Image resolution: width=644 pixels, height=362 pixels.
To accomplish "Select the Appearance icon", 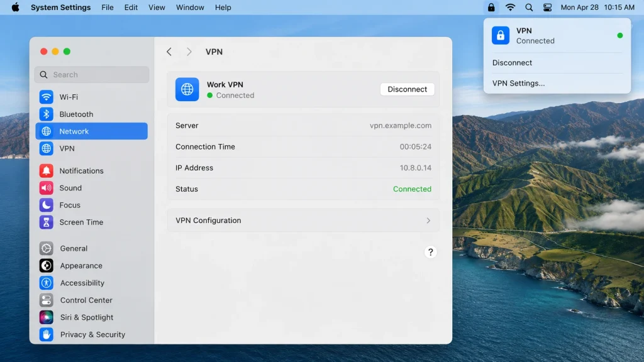I will [47, 266].
